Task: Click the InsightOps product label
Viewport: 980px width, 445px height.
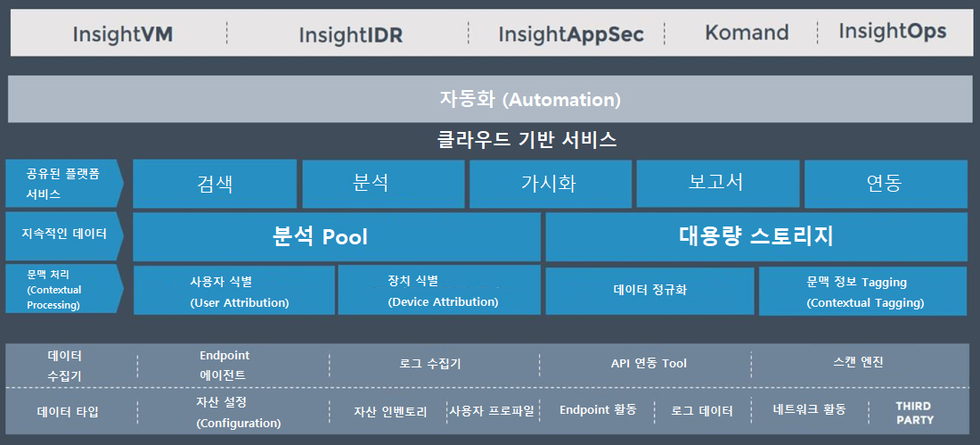Action: pos(893,31)
